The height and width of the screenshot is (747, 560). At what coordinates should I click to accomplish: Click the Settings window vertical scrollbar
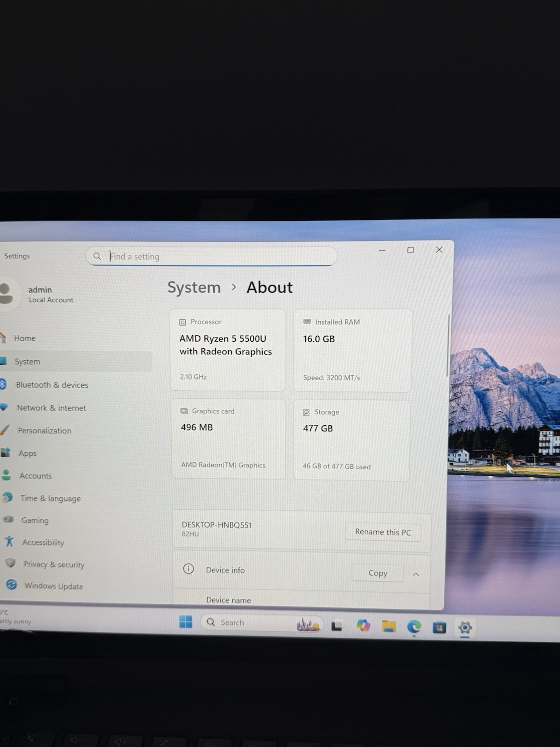click(448, 345)
